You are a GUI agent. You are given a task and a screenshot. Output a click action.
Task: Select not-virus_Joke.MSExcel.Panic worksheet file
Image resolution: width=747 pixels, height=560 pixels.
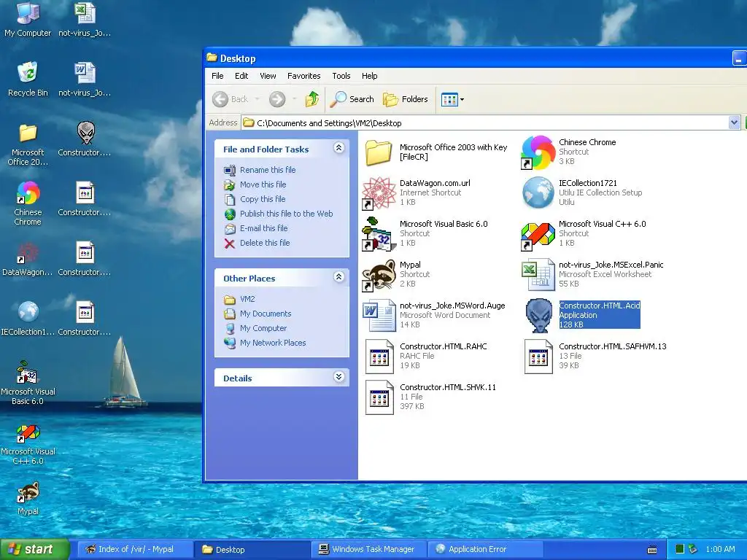point(592,274)
